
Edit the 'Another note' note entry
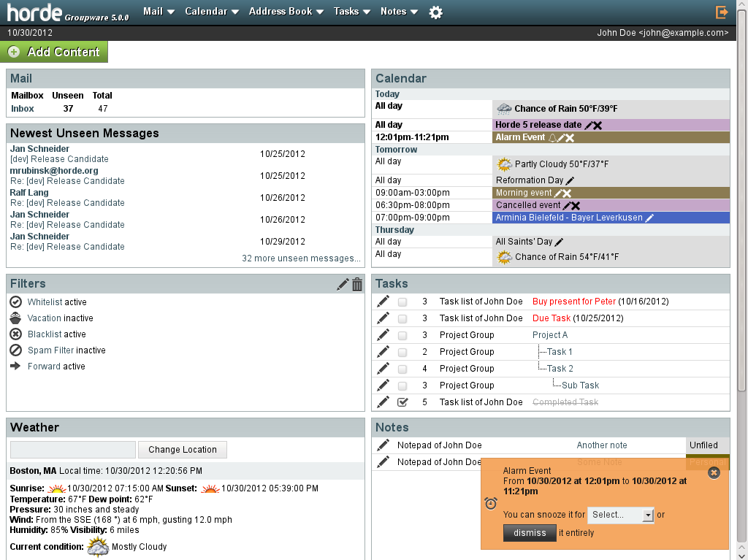click(x=383, y=445)
